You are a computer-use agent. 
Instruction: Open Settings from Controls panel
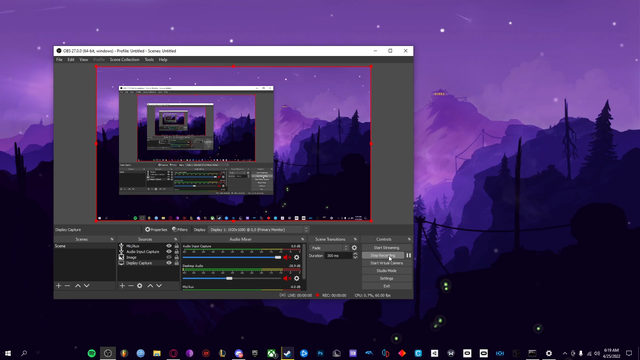tap(387, 278)
